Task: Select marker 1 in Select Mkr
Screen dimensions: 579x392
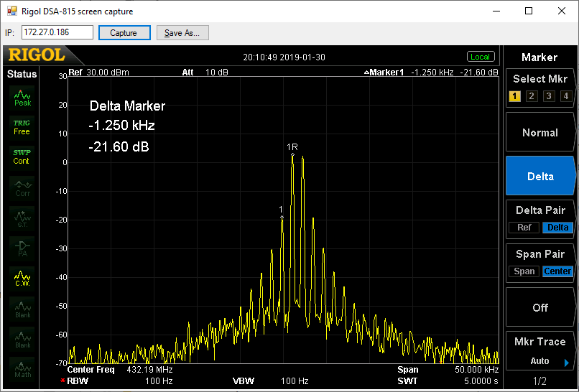Action: click(514, 96)
